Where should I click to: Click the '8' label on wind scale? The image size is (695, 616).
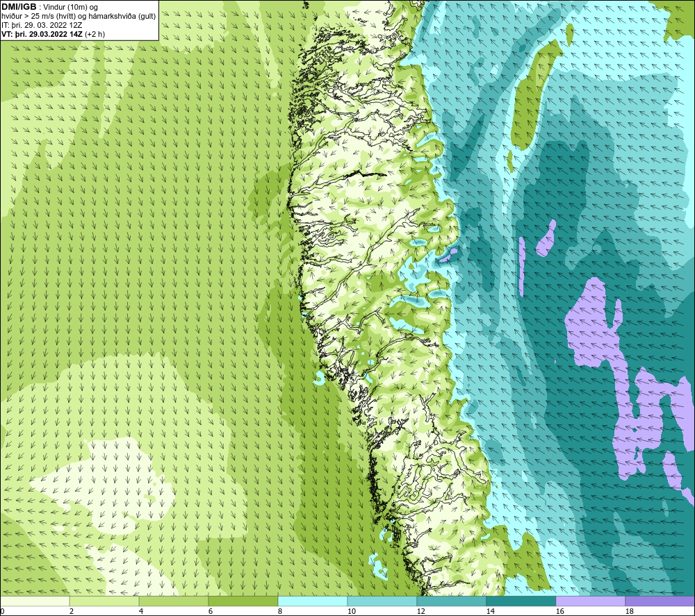[280, 612]
